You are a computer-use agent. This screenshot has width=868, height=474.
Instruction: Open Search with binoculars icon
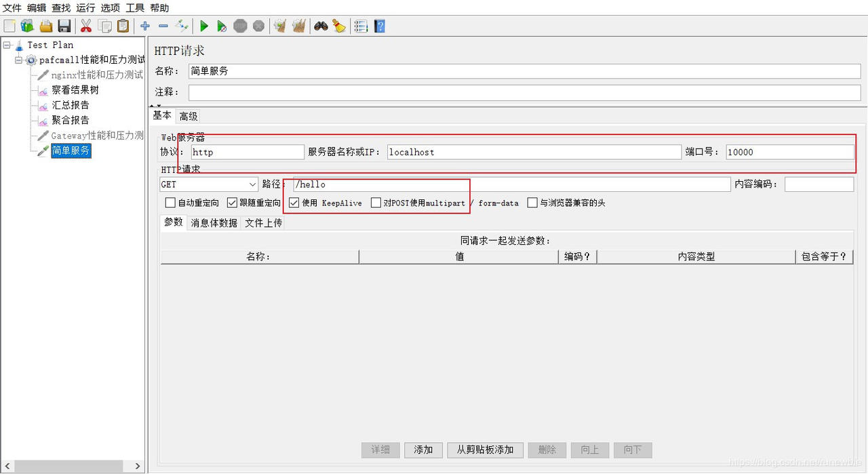pos(321,26)
